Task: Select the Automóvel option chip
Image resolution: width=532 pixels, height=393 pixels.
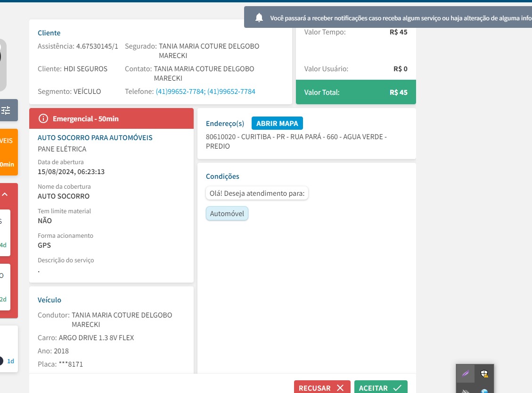Action: point(227,214)
